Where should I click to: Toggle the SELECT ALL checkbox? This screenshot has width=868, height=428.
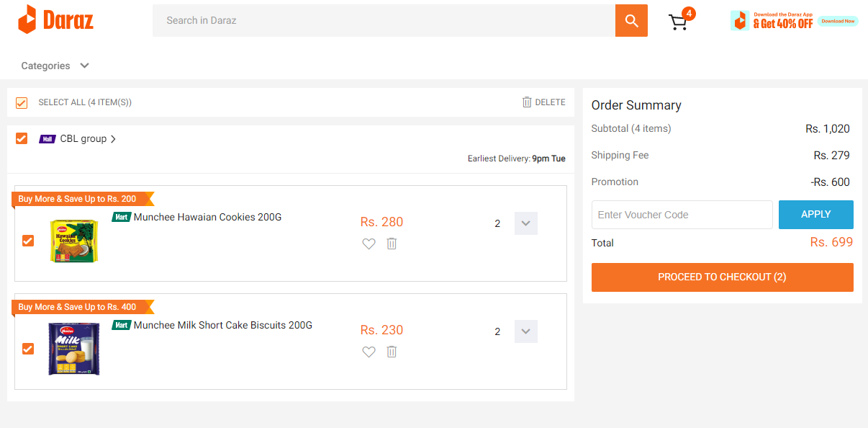[x=22, y=102]
